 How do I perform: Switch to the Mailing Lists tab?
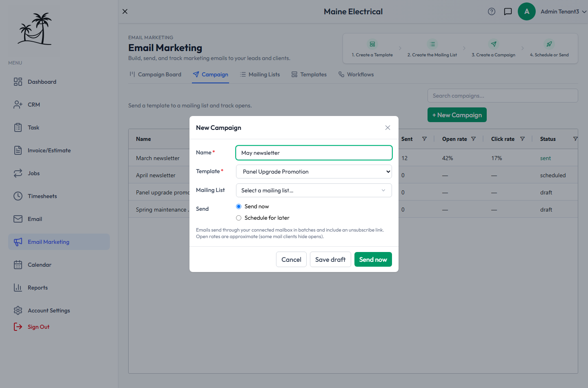click(x=260, y=74)
